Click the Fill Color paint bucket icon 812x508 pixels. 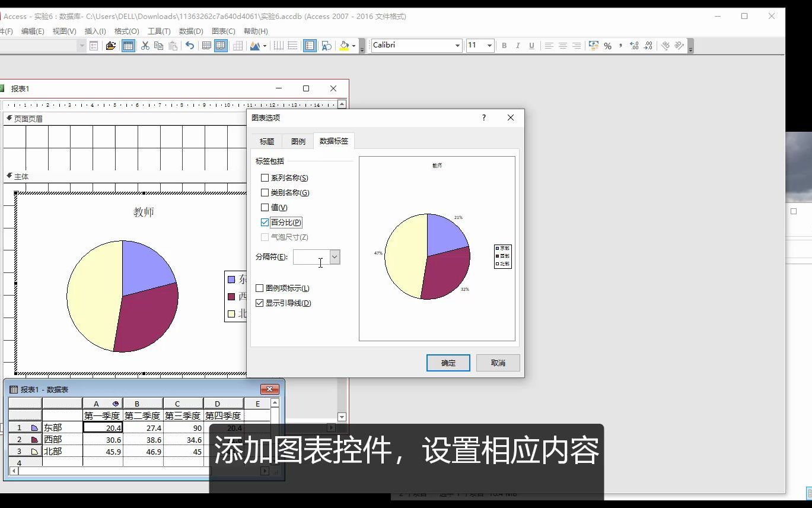point(344,46)
